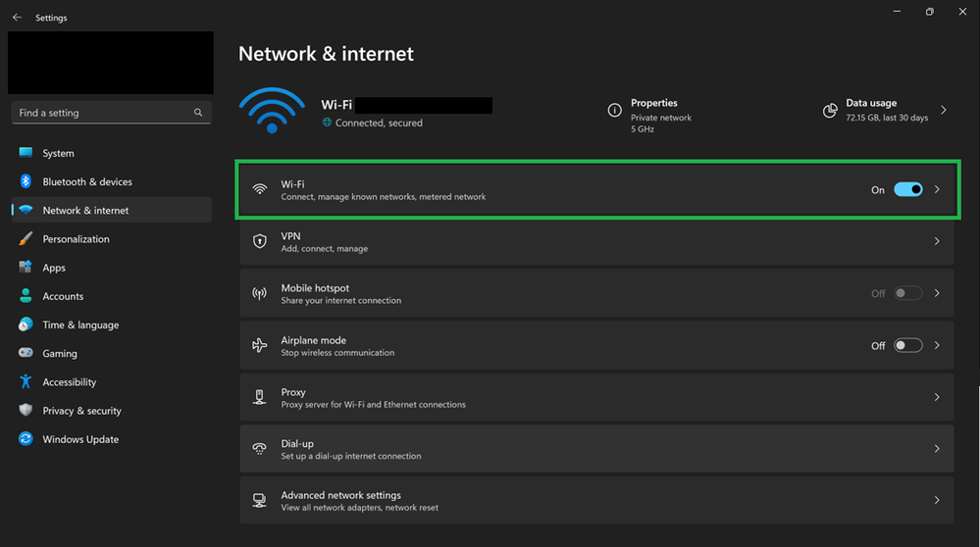Click the Dial-up phone icon
Image resolution: width=980 pixels, height=547 pixels.
(260, 449)
